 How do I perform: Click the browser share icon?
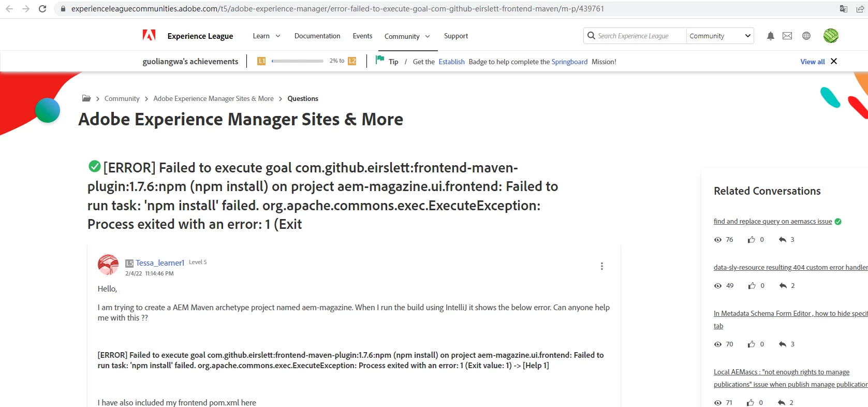point(860,9)
